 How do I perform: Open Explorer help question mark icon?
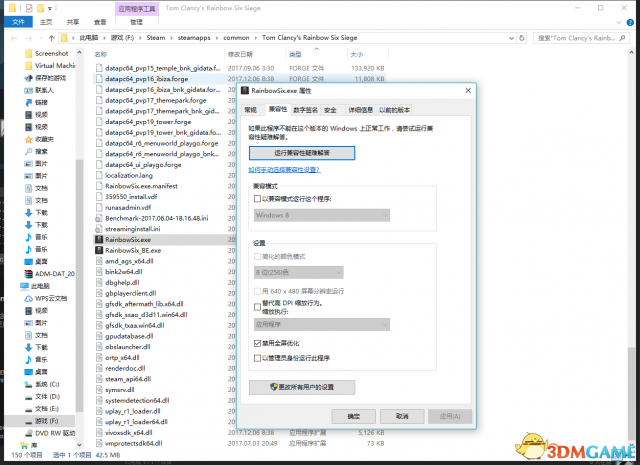(x=631, y=22)
